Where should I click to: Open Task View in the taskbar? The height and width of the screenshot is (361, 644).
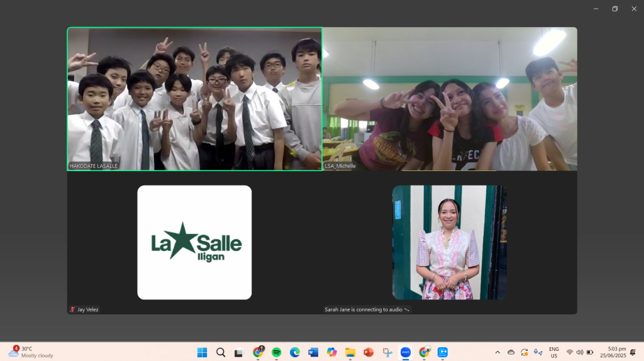pyautogui.click(x=239, y=352)
